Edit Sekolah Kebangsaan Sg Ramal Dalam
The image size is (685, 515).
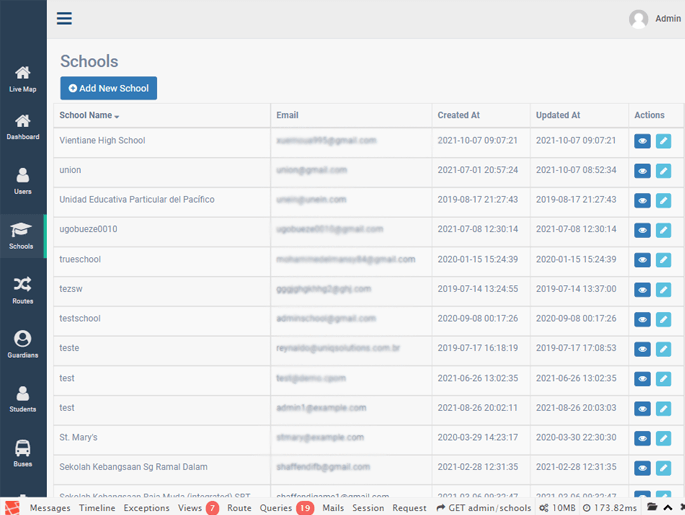(x=663, y=468)
